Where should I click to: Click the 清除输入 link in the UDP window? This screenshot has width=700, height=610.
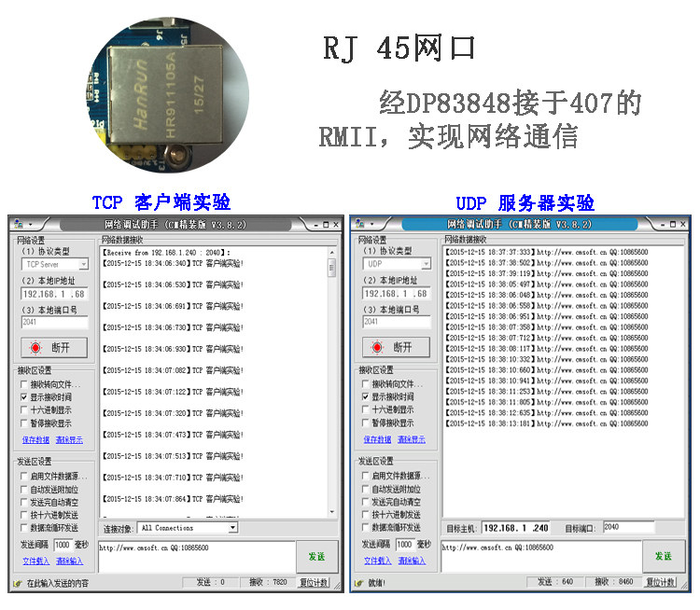[412, 561]
